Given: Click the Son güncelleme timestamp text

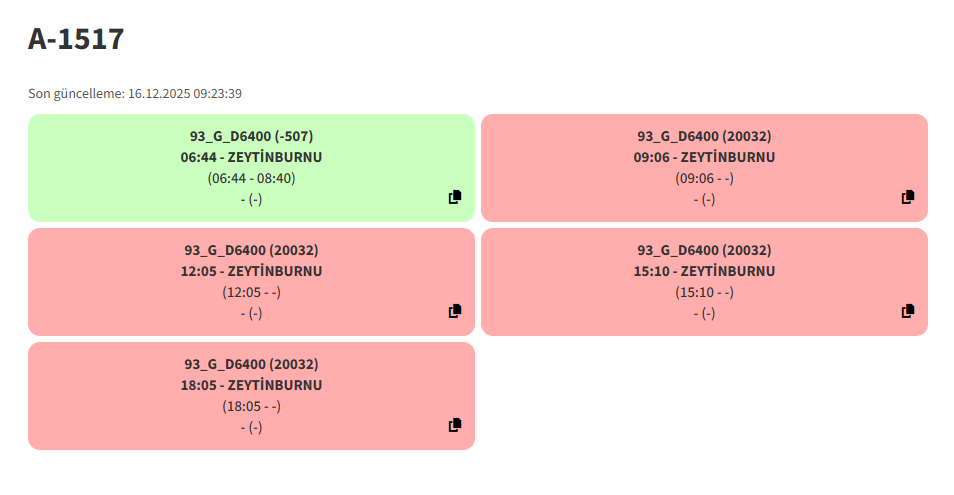Looking at the screenshot, I should pos(135,93).
